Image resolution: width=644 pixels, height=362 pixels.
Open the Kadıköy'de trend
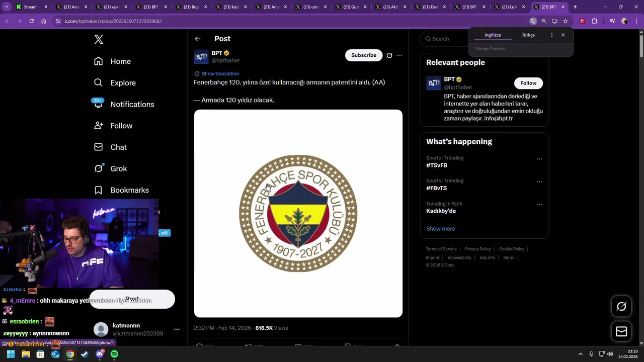[441, 211]
